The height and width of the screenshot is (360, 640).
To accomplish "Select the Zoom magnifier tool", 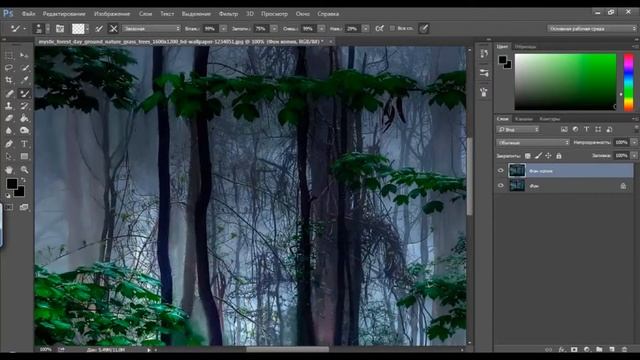I will coord(24,169).
